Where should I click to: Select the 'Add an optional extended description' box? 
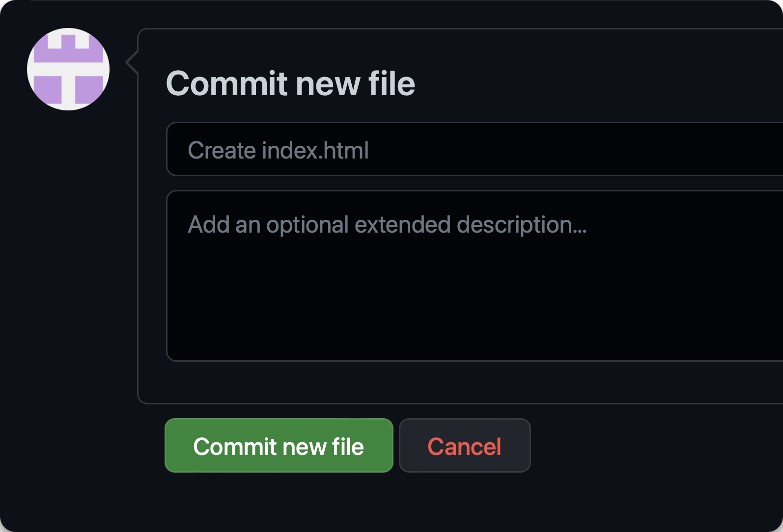(x=474, y=275)
